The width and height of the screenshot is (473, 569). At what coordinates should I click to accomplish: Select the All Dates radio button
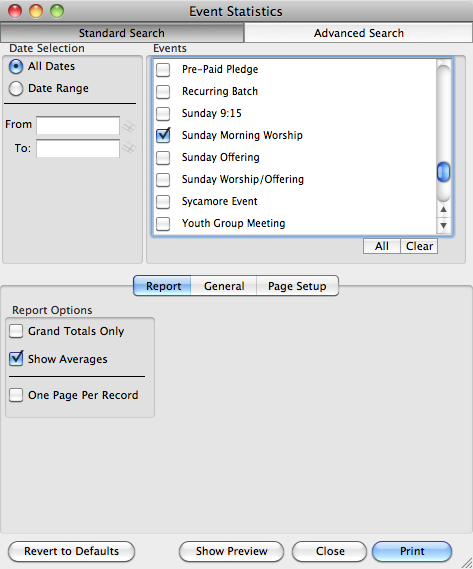(16, 66)
